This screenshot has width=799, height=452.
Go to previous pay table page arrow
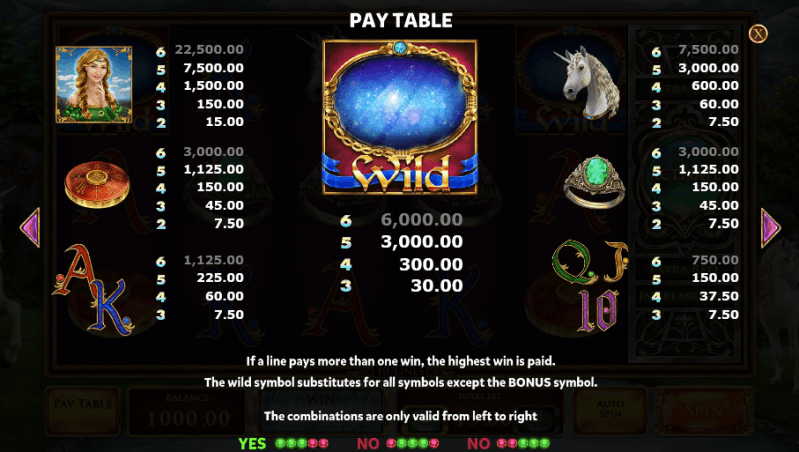click(x=30, y=228)
